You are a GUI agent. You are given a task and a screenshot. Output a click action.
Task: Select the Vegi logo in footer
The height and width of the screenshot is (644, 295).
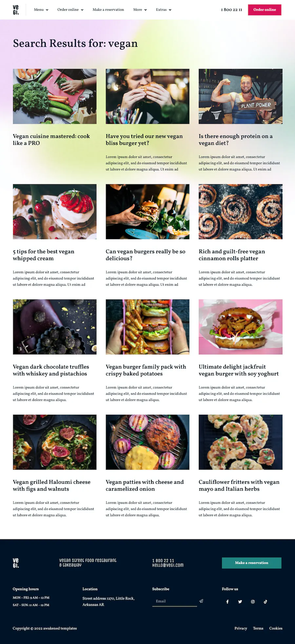[16, 563]
